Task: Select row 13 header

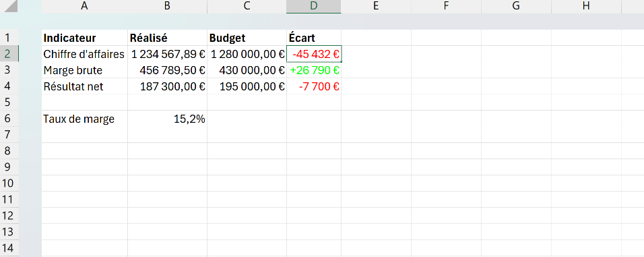Action: (x=9, y=231)
